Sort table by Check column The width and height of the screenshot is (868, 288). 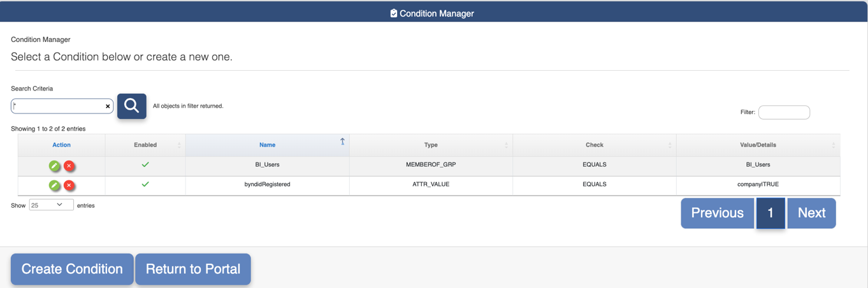pyautogui.click(x=595, y=145)
